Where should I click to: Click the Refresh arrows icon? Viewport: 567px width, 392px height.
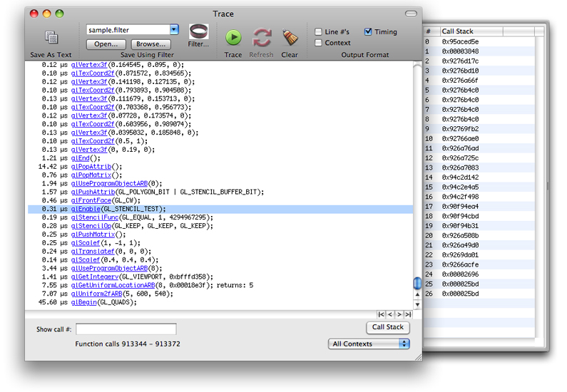coord(262,37)
